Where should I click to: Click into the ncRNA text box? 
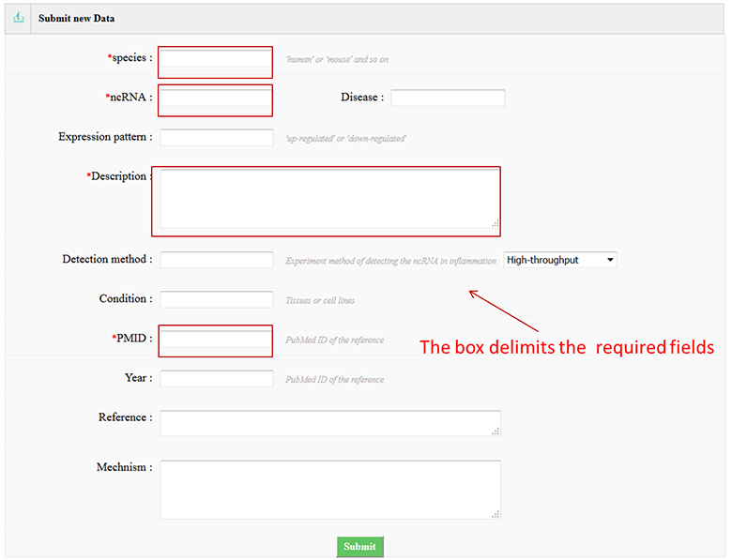pos(216,98)
